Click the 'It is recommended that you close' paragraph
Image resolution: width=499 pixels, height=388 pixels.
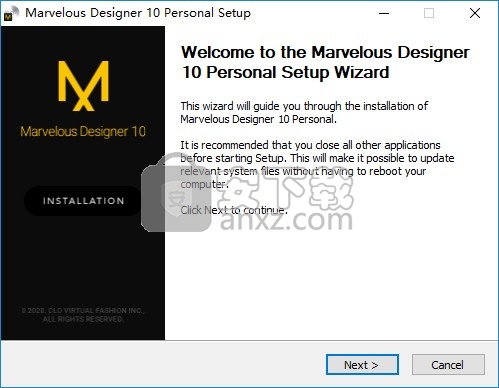point(317,164)
